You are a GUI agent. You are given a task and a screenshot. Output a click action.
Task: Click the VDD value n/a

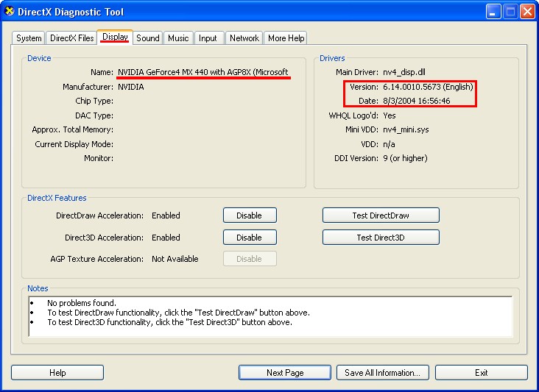pos(389,144)
